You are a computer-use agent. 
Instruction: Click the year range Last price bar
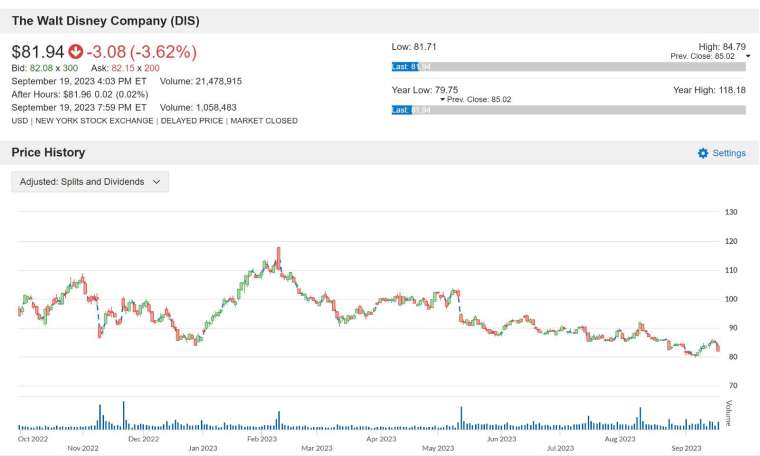pyautogui.click(x=569, y=110)
